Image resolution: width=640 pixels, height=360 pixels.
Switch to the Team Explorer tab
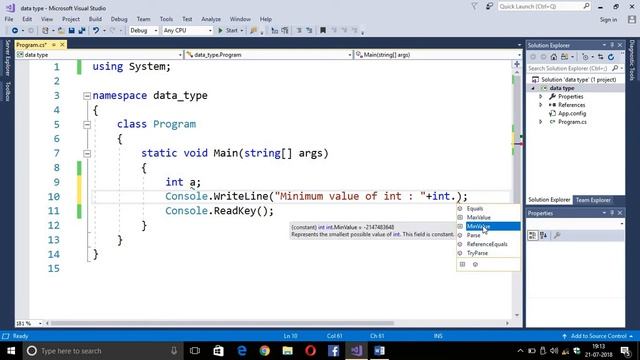click(x=593, y=200)
